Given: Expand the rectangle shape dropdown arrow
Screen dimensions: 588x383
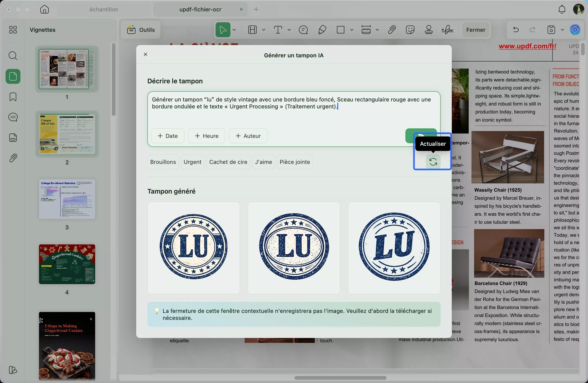Looking at the screenshot, I should pos(352,30).
